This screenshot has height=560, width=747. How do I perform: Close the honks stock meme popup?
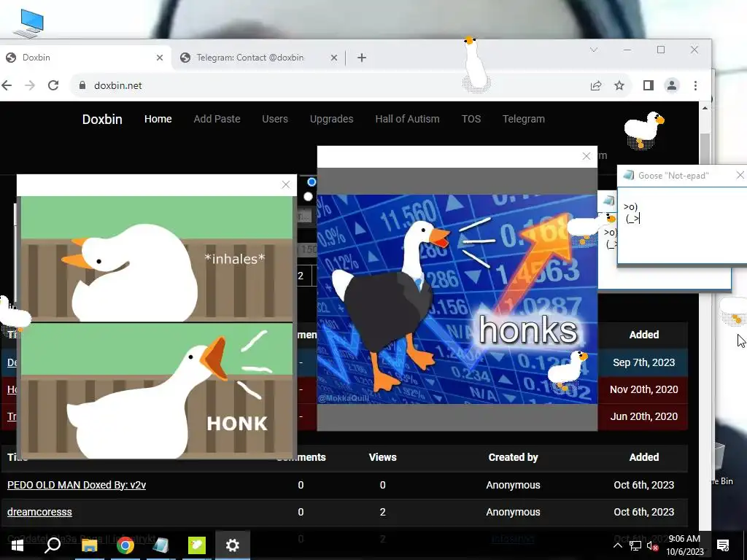tap(587, 156)
